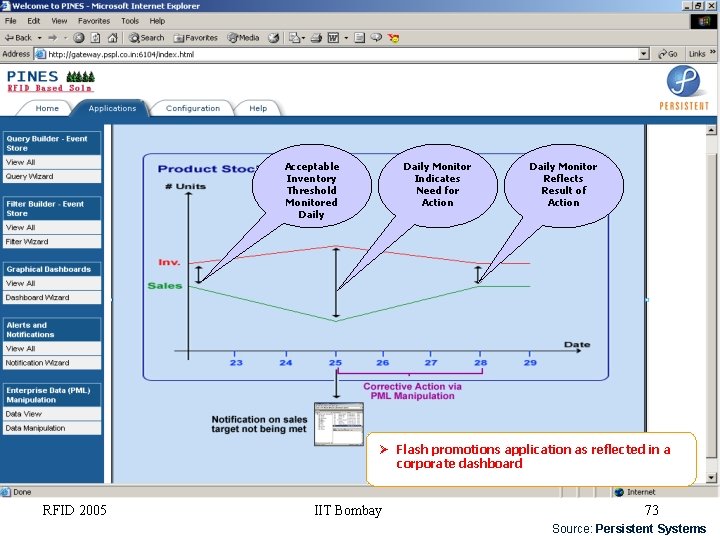Open the Help menu
This screenshot has height=540, width=720.
157,21
